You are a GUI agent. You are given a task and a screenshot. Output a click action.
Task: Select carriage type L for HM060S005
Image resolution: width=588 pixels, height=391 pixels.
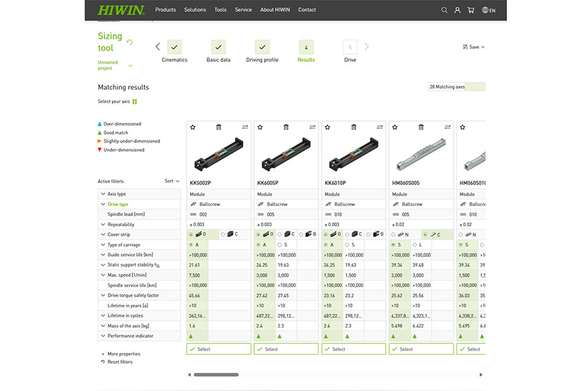[414, 245]
